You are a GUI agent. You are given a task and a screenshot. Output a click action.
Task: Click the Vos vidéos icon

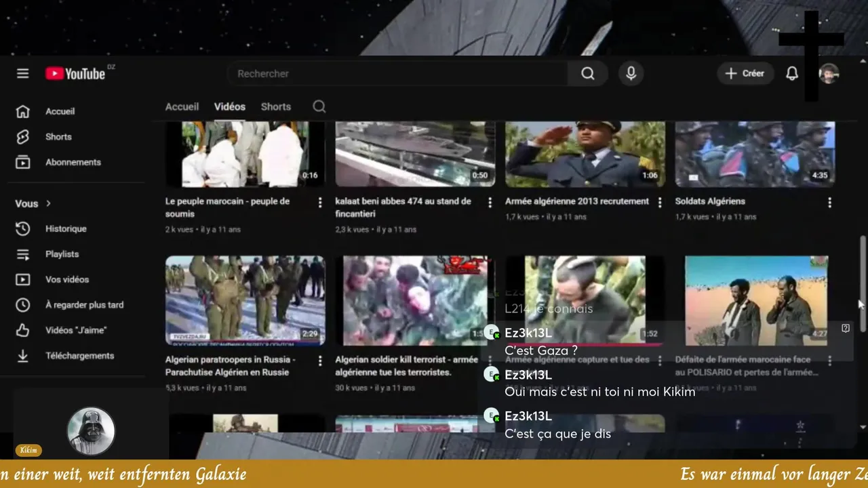[x=23, y=279]
